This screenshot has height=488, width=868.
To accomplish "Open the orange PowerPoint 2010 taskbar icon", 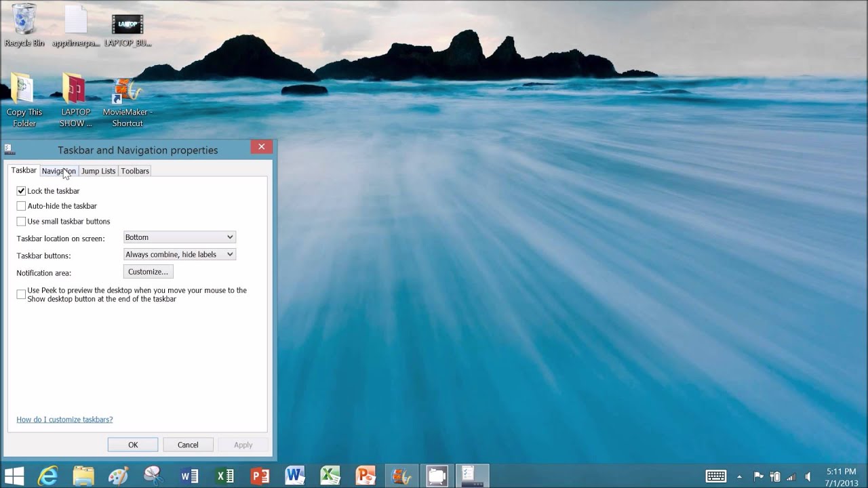I will [x=366, y=476].
